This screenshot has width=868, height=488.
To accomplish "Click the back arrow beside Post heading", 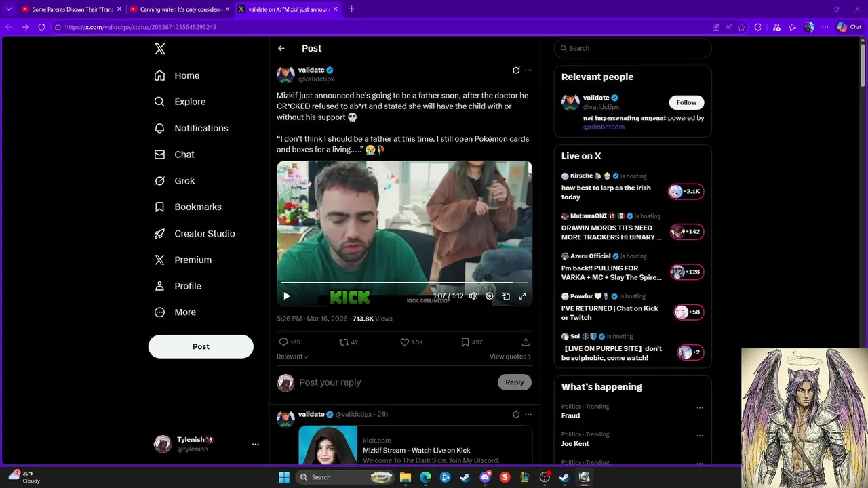I will (x=281, y=48).
